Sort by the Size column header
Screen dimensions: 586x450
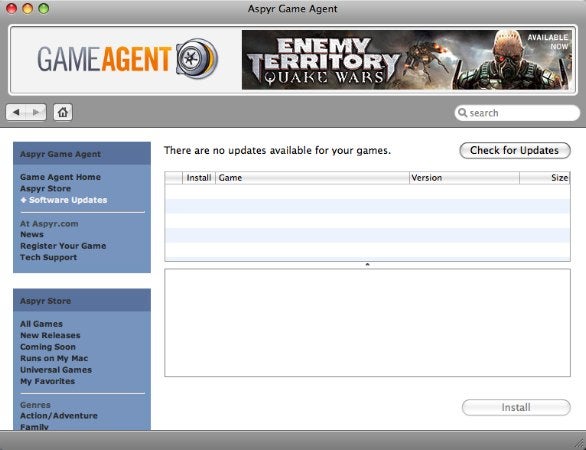coord(545,178)
